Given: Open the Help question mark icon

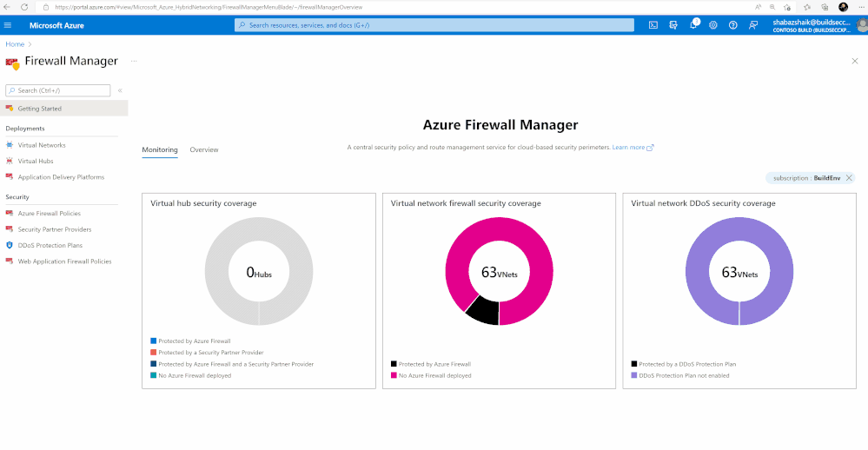Looking at the screenshot, I should (733, 25).
